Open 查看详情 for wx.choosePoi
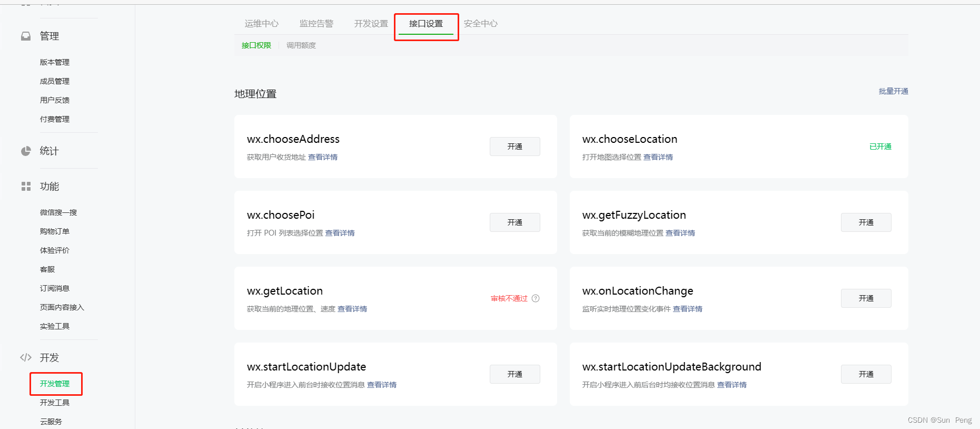The width and height of the screenshot is (980, 429). [340, 233]
